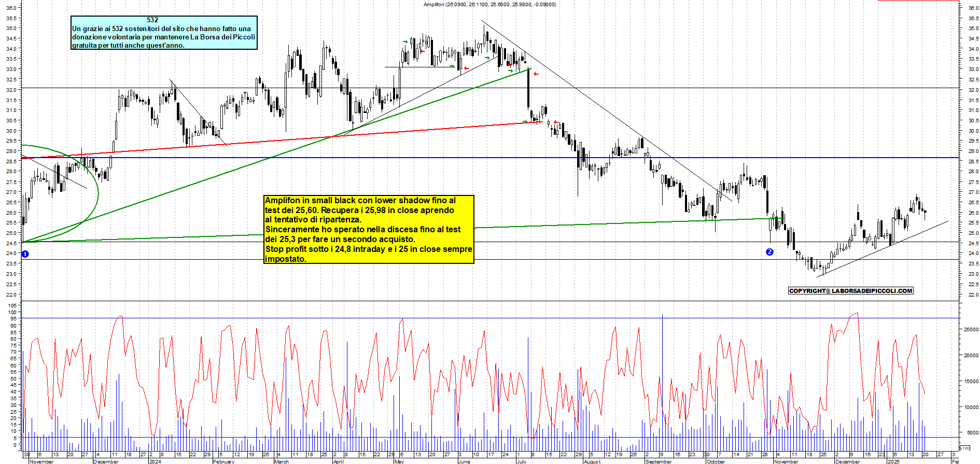This screenshot has height=464, width=980.
Task: Click the 5000 volume scale value
Action: (972, 433)
